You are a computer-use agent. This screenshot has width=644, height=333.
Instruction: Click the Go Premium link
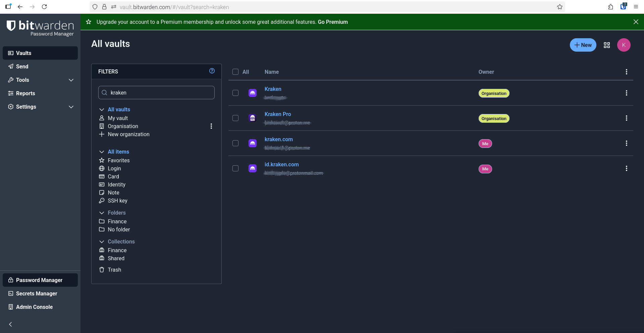tap(333, 22)
